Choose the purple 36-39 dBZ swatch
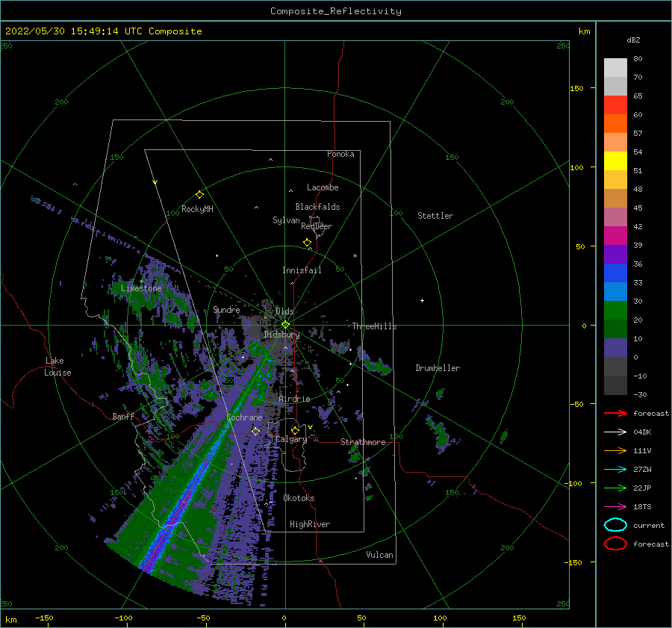 [x=615, y=255]
